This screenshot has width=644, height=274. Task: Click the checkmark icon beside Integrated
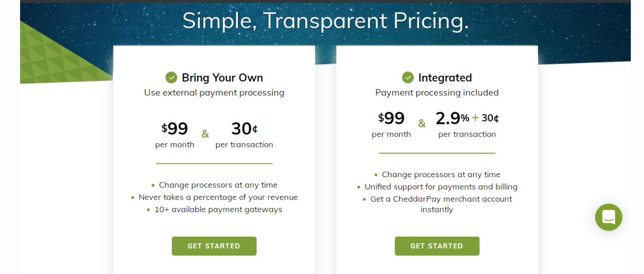pos(408,78)
